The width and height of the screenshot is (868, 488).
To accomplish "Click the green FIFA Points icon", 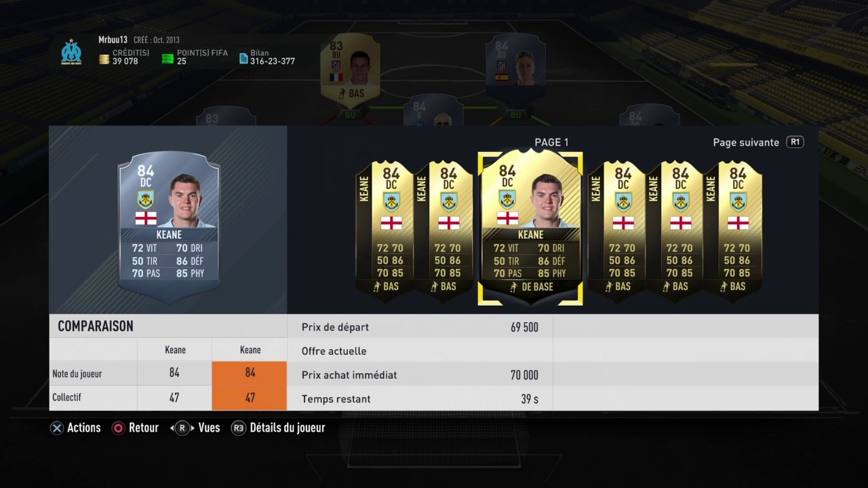I will 167,60.
